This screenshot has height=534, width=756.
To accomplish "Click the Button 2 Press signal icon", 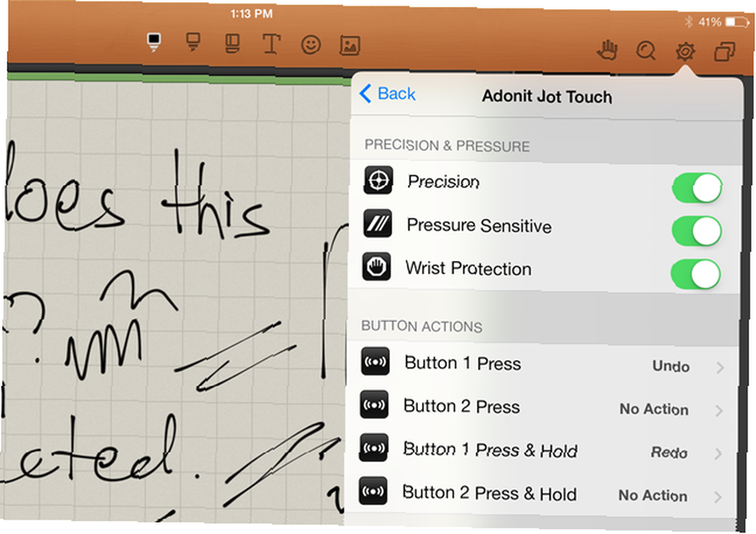I will 375,405.
